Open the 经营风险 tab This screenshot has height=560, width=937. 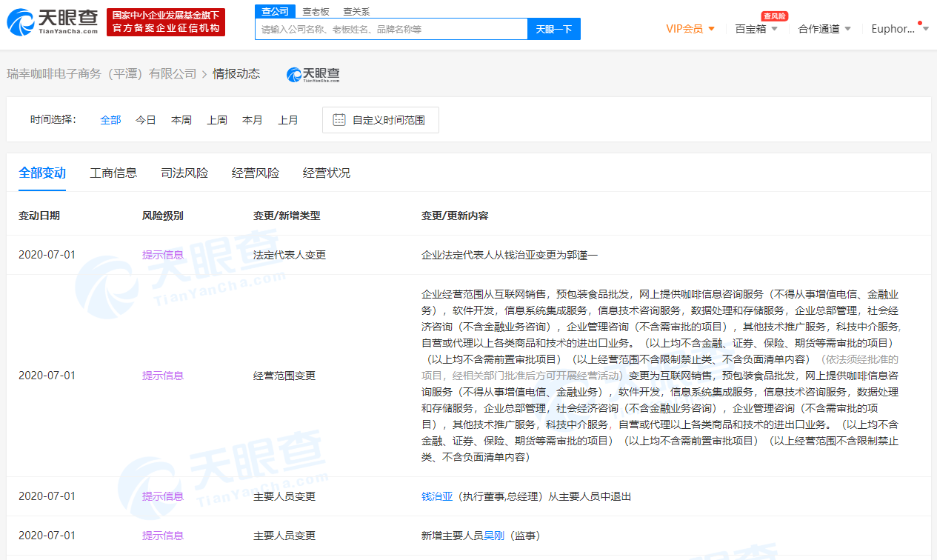pyautogui.click(x=256, y=173)
